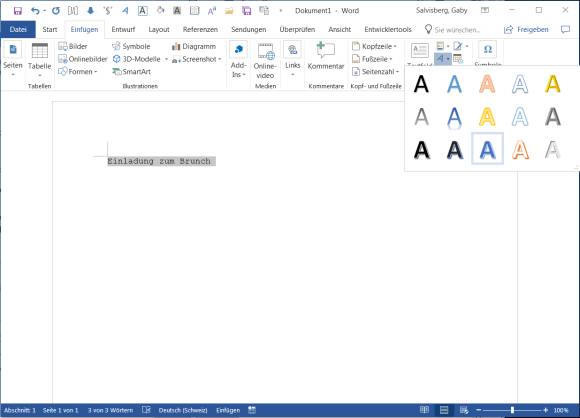Viewport: 580px width, 418px height.
Task: Expand the Seitenzahl dropdown
Action: click(375, 71)
